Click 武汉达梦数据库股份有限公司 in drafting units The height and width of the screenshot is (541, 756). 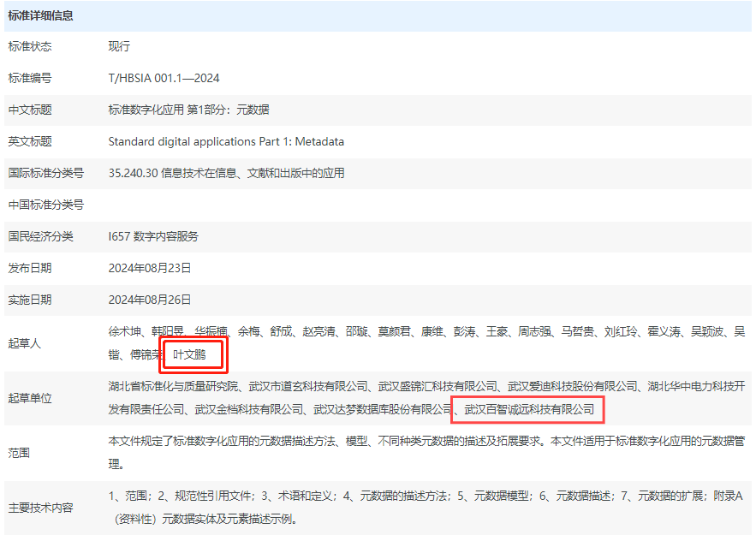tap(383, 410)
